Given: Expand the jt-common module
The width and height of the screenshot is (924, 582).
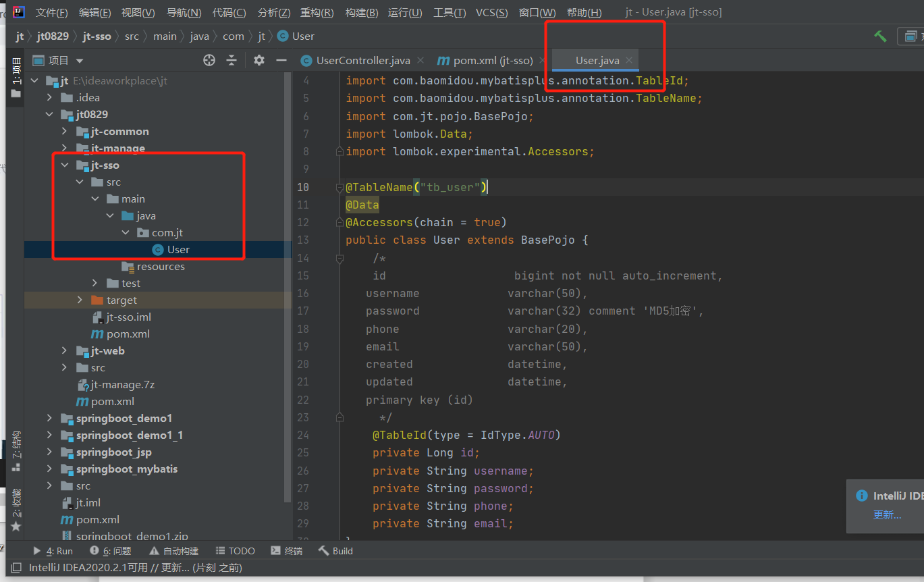Looking at the screenshot, I should 65,132.
